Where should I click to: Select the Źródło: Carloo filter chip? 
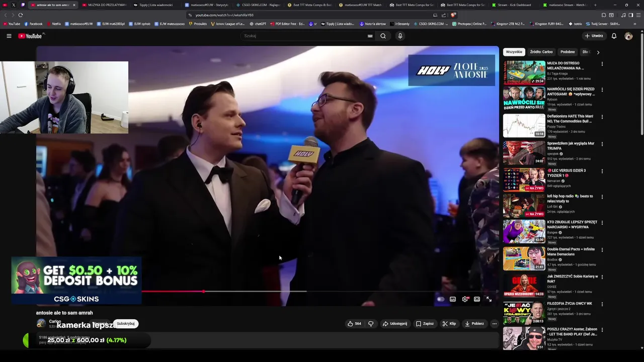[541, 52]
